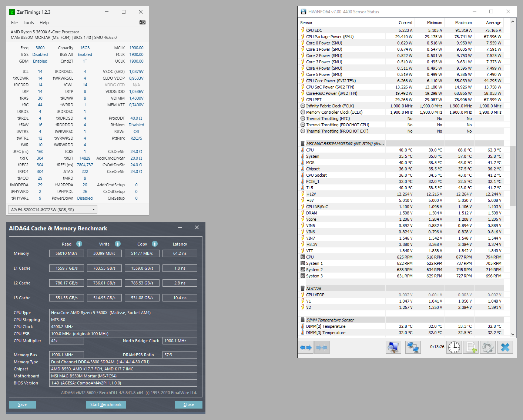Click fan icon of System 1 row

pos(303,263)
